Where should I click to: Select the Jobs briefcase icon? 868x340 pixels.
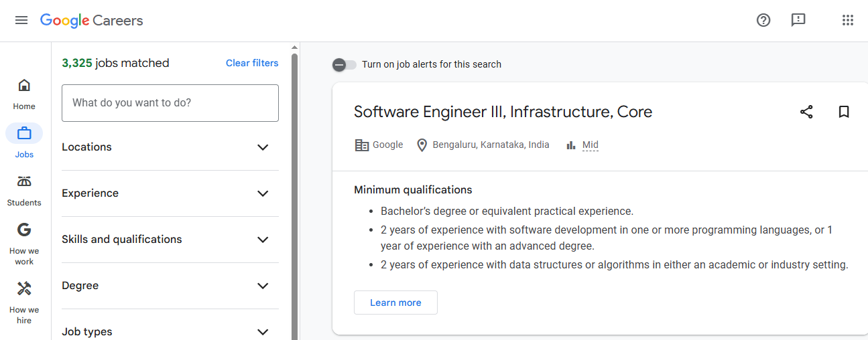click(x=24, y=133)
